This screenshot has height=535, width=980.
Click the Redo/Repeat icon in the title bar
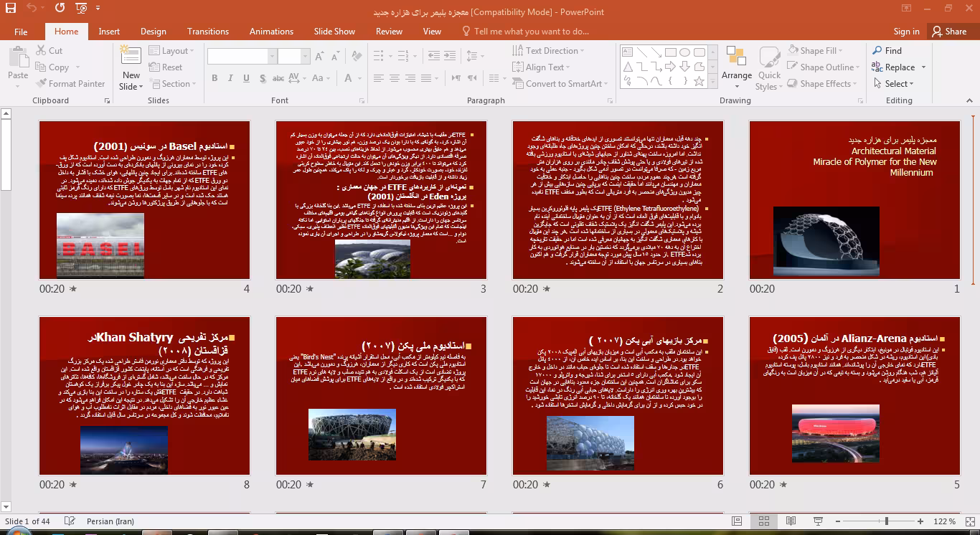click(x=60, y=9)
